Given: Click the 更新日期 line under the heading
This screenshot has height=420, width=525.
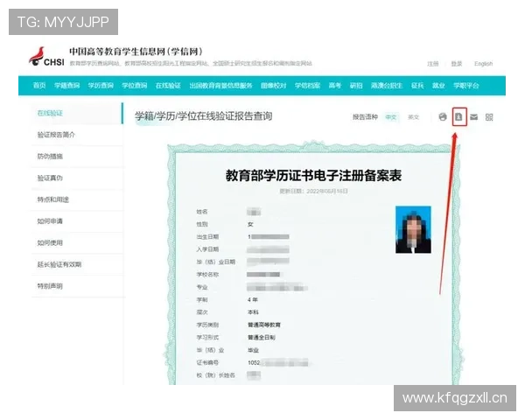Looking at the screenshot, I should click(x=314, y=192).
